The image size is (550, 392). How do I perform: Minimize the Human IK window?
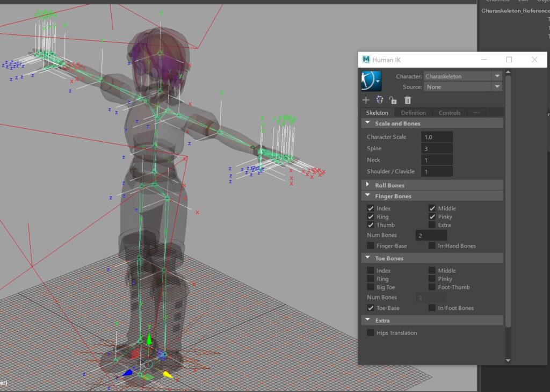(x=484, y=60)
